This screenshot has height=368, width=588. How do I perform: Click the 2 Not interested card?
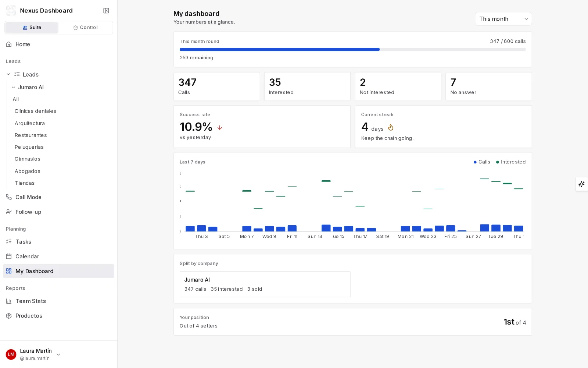coord(398,86)
